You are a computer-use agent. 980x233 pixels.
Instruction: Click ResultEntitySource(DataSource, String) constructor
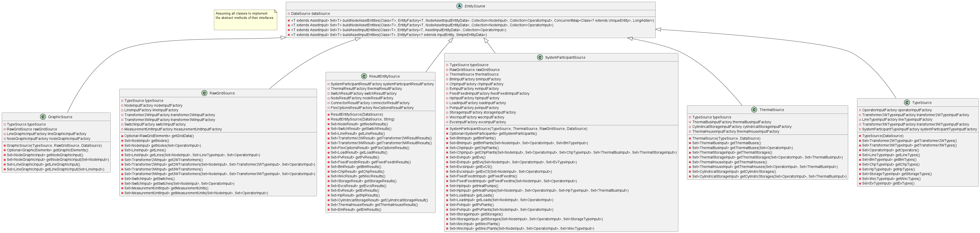(x=363, y=119)
